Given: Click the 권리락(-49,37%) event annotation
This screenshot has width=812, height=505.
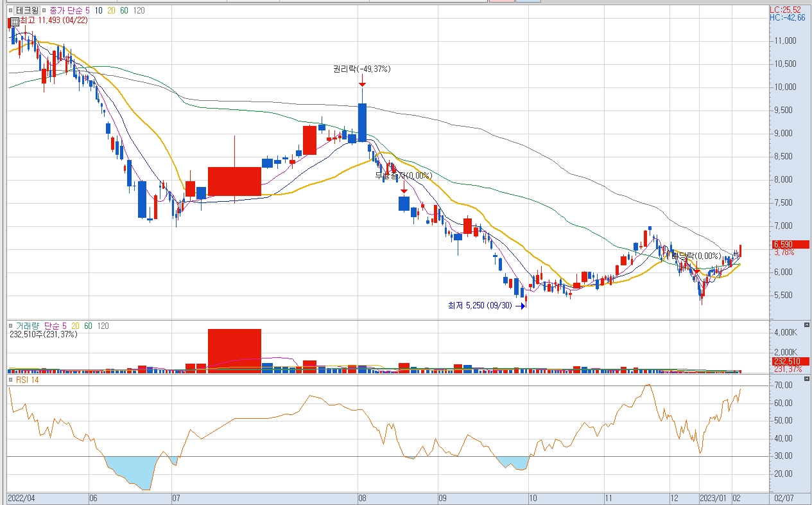Looking at the screenshot, I should click(x=362, y=69).
